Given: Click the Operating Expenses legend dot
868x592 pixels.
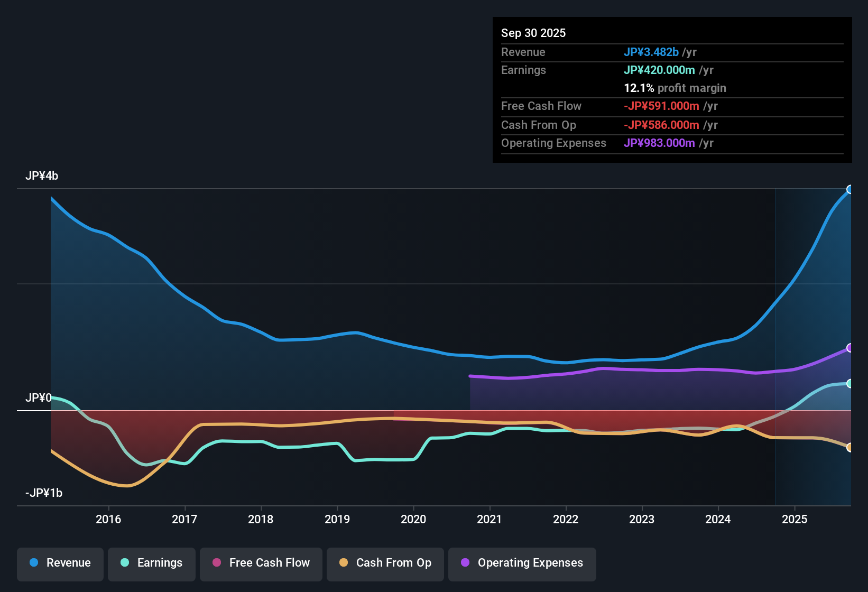Looking at the screenshot, I should 464,563.
